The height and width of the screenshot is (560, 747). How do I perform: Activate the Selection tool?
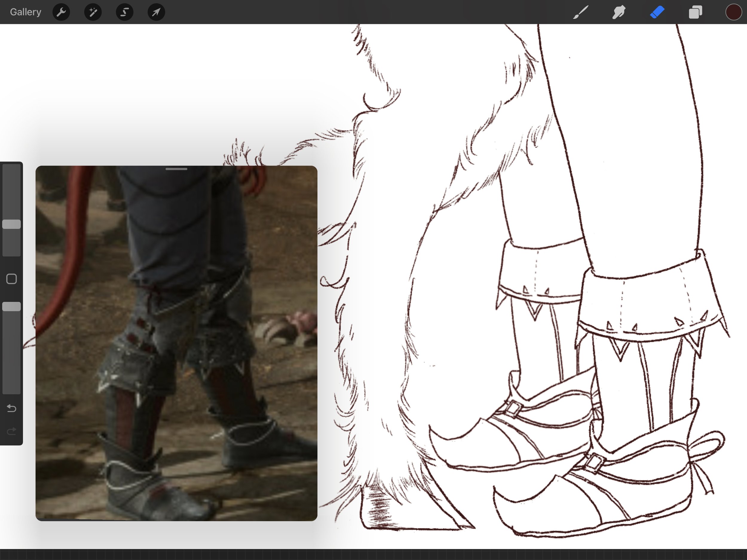(x=125, y=12)
